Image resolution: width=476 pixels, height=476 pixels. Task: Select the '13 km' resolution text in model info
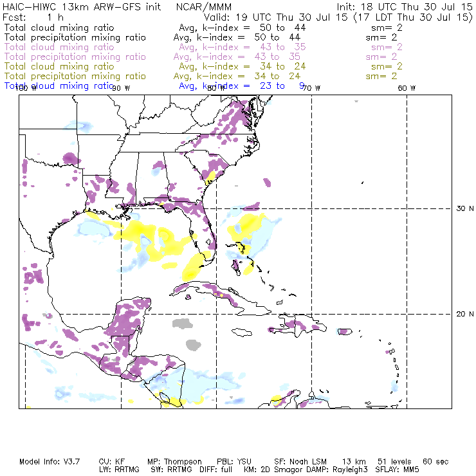pos(354,462)
